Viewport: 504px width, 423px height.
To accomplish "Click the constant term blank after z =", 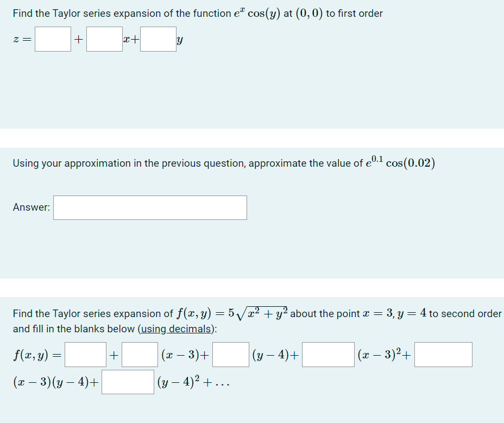I will (x=52, y=39).
